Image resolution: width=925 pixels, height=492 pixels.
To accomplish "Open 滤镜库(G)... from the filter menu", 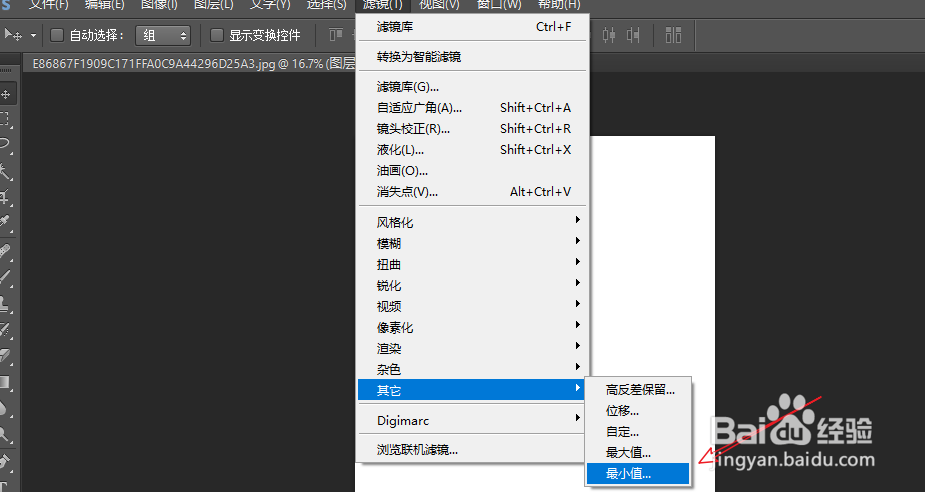I will 471,87.
